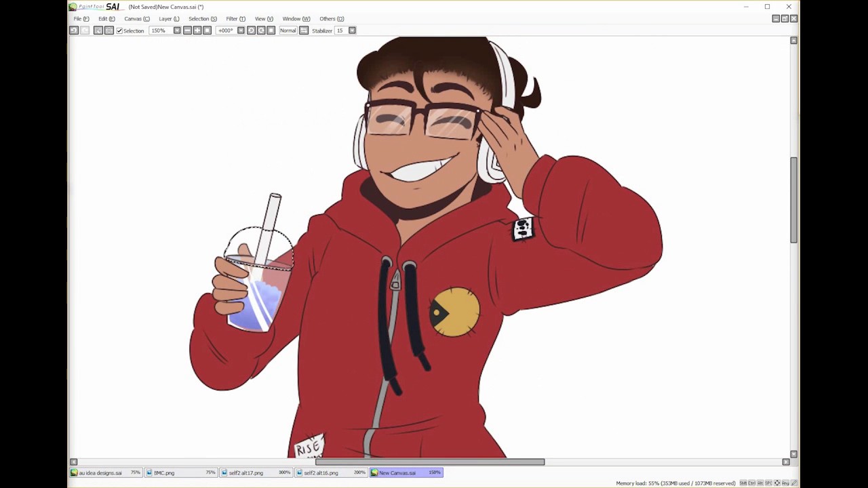Toggle the Selection checkbox
This screenshot has height=488, width=868.
(119, 30)
